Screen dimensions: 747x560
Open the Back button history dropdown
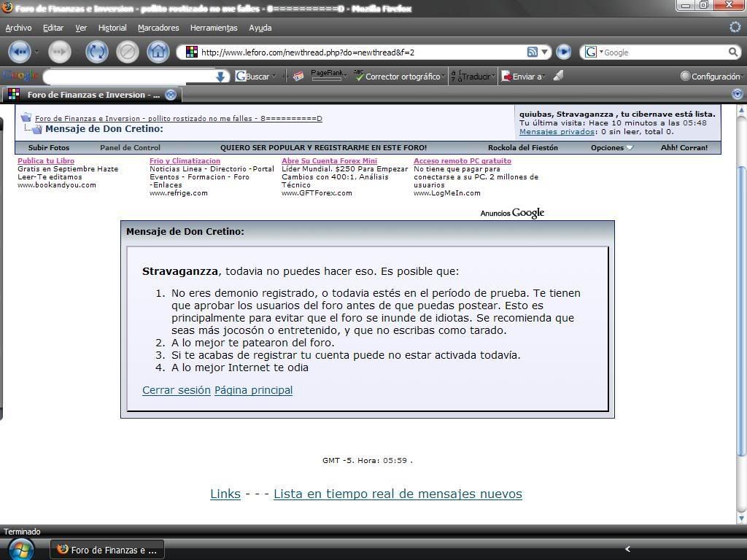pos(37,52)
